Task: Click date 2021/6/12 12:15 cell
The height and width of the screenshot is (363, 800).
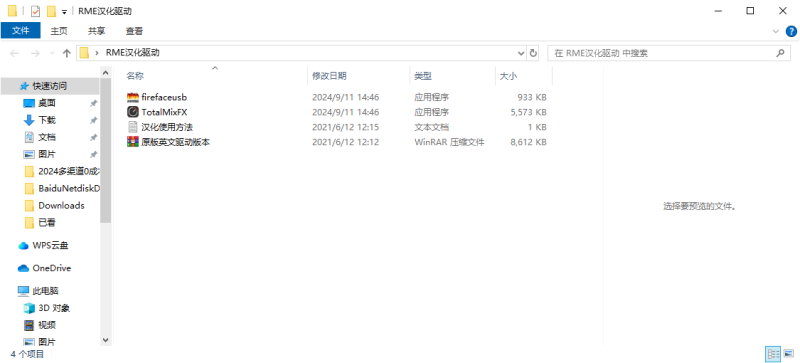Action: pos(345,127)
